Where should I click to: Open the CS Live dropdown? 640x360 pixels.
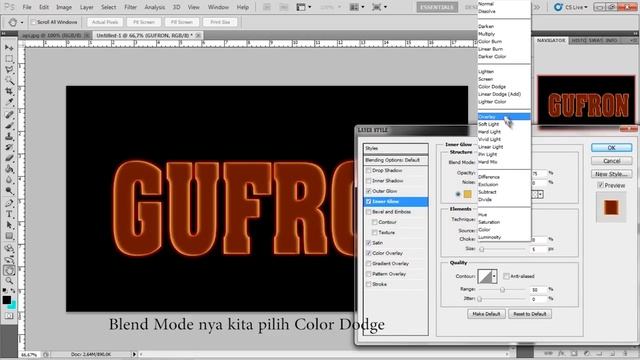click(x=571, y=7)
